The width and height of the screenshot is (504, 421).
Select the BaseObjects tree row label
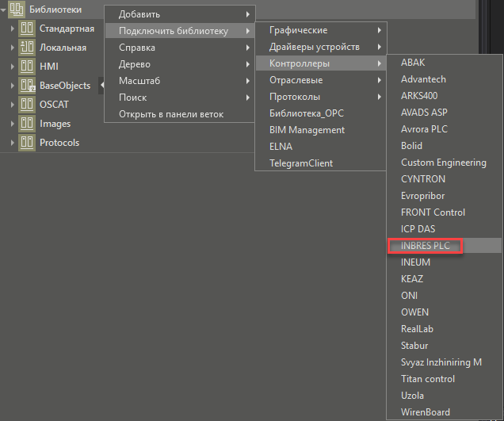coord(65,86)
